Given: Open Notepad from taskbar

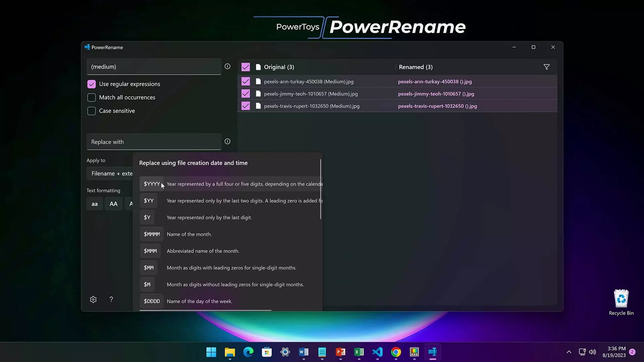Looking at the screenshot, I should pos(322,352).
